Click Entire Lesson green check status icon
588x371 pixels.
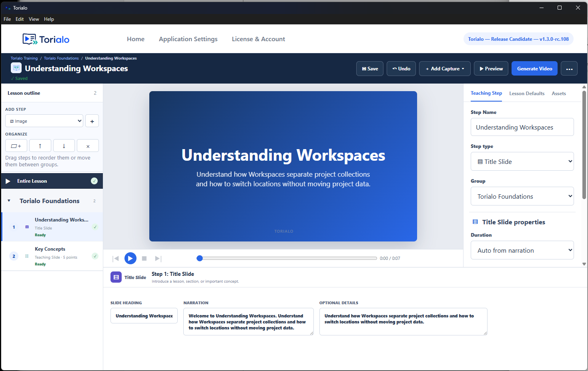tap(94, 181)
